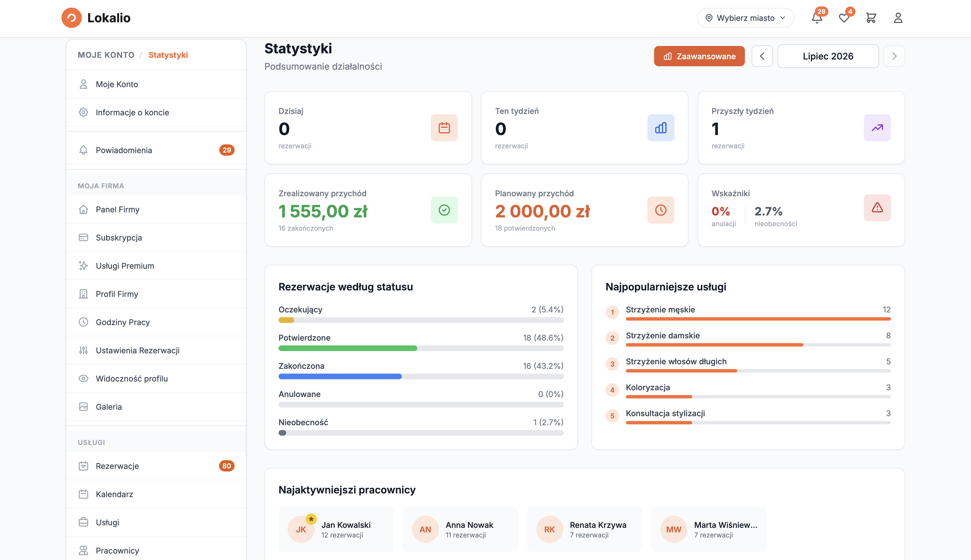Click MOJE KONTO breadcrumb link
This screenshot has width=971, height=560.
[x=106, y=55]
